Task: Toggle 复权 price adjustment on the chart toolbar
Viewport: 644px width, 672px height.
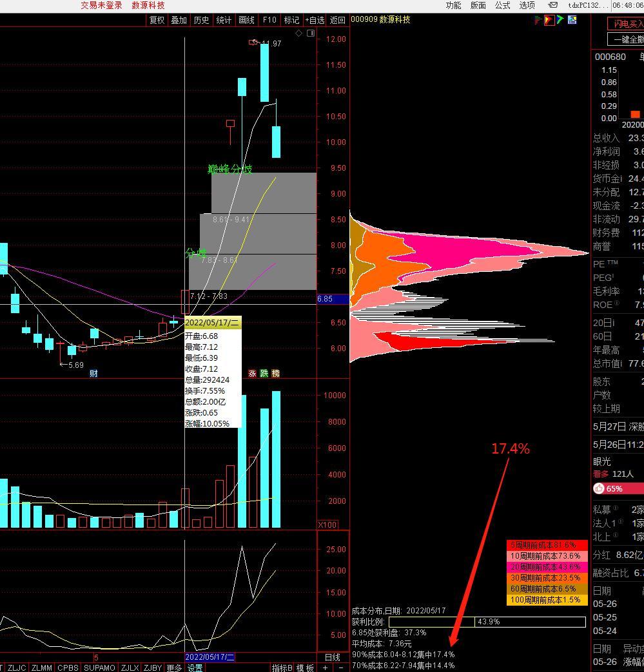Action: click(157, 20)
